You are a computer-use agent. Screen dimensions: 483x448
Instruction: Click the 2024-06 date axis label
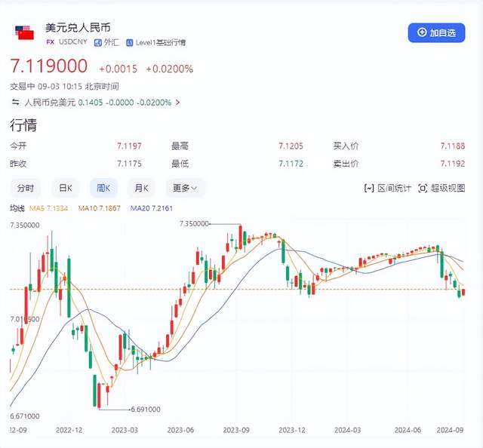pos(408,430)
